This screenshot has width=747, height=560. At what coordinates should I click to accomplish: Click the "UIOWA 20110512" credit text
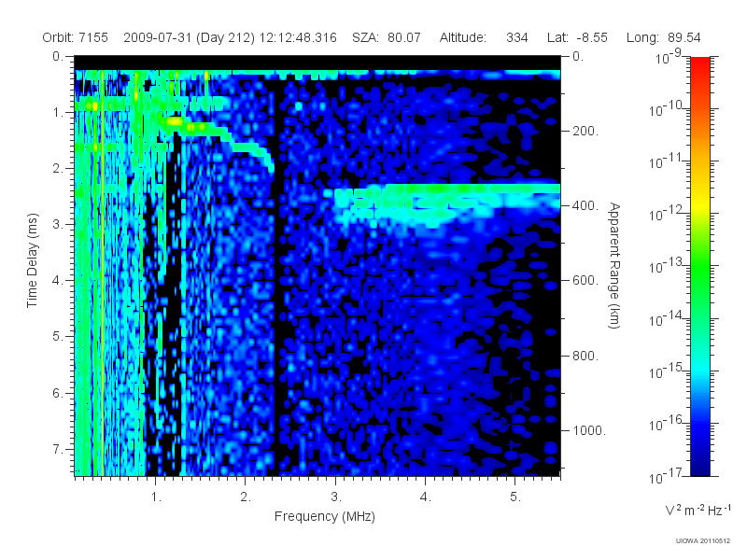click(x=703, y=541)
